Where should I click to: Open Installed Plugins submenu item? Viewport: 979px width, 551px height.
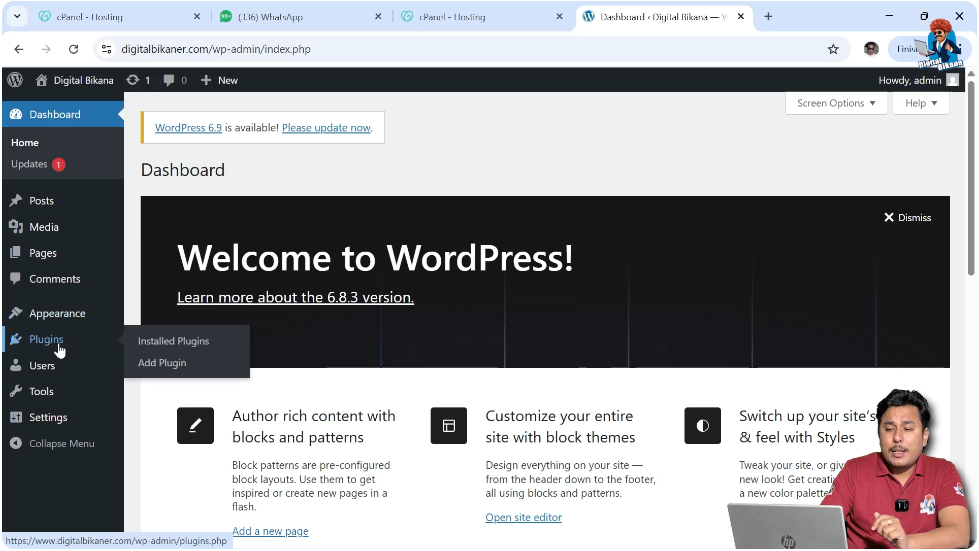pos(174,341)
